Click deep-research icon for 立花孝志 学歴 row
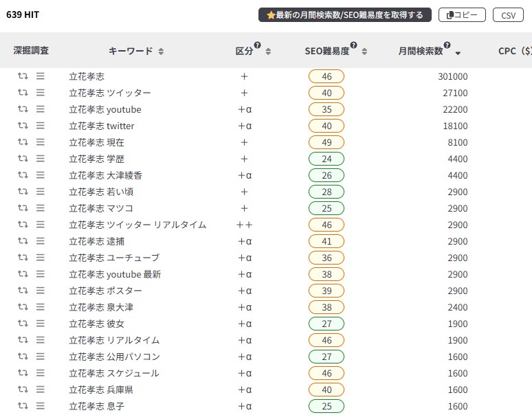This screenshot has width=532, height=415. coord(23,159)
